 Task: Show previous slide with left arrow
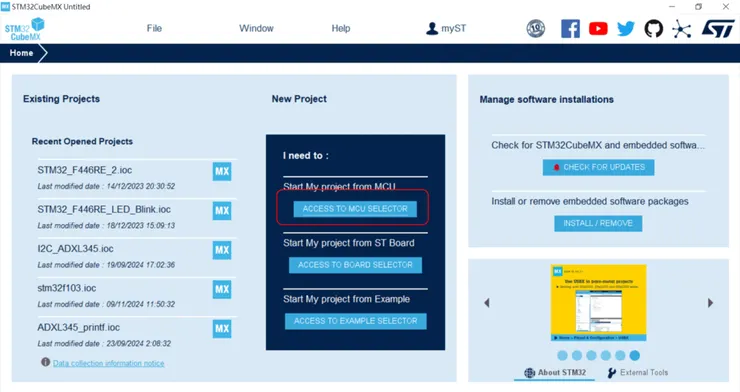487,303
